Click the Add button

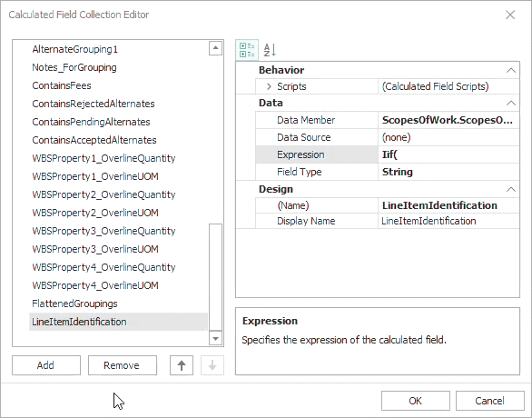pyautogui.click(x=46, y=365)
